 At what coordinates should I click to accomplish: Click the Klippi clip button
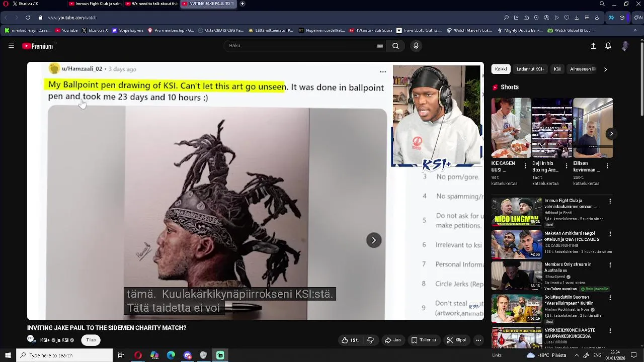pyautogui.click(x=456, y=340)
